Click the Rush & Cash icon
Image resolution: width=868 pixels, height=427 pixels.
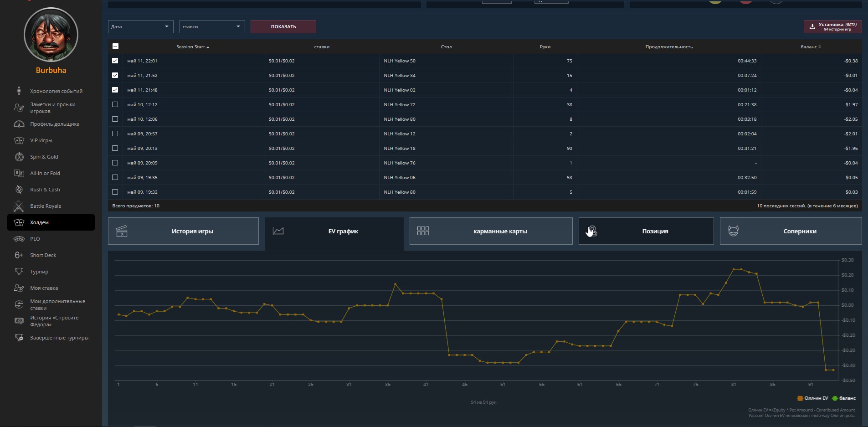point(19,190)
